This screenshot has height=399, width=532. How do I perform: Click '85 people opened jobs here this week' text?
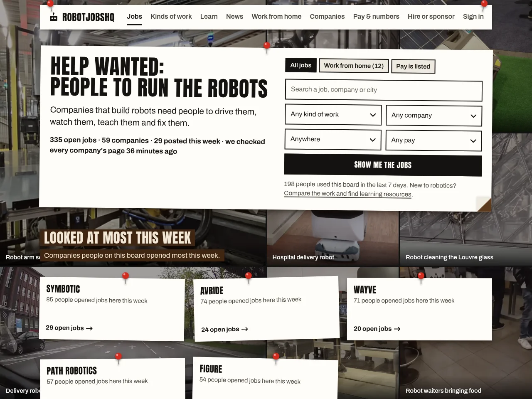pyautogui.click(x=97, y=300)
